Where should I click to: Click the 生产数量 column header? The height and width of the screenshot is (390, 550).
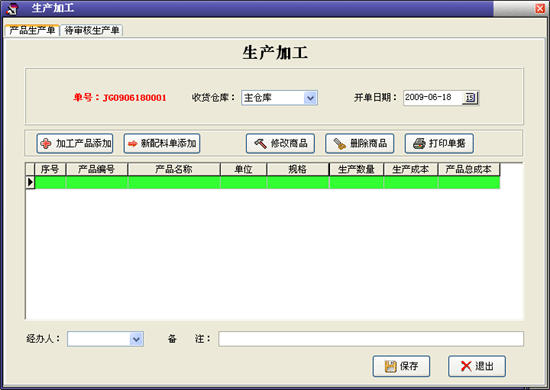pos(356,169)
